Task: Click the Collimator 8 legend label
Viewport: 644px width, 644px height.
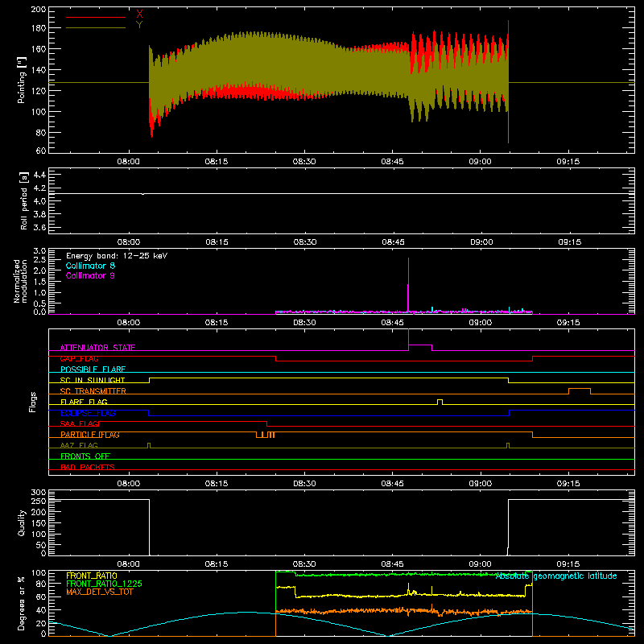Action: [90, 266]
